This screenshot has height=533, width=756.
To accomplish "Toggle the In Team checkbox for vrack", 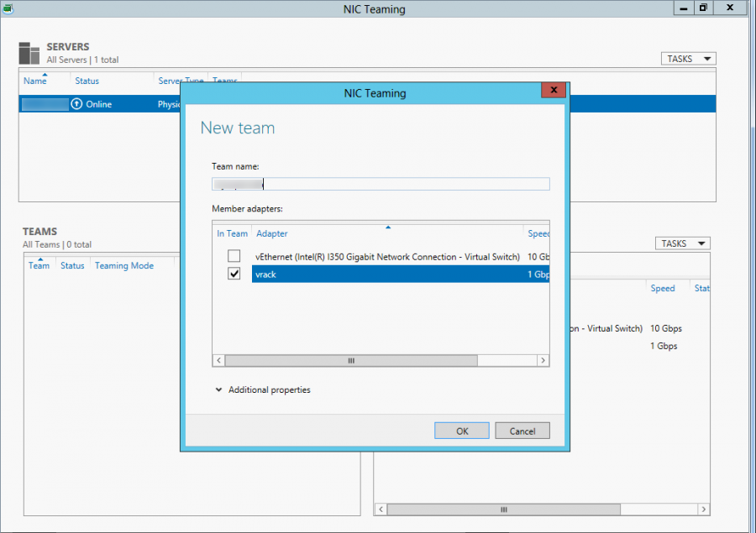I will [233, 274].
